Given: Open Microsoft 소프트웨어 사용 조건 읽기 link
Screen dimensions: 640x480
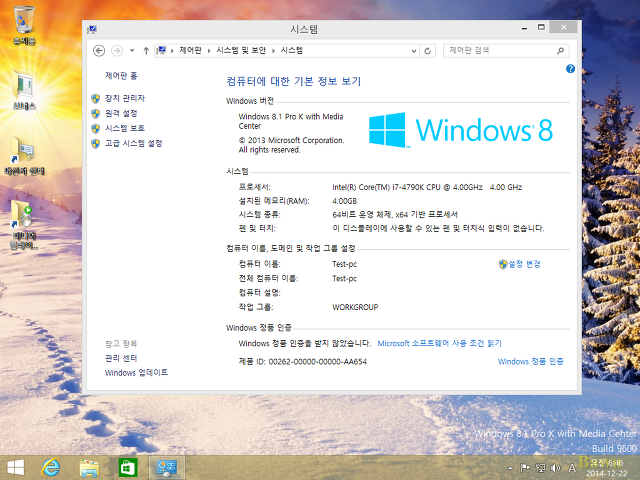Looking at the screenshot, I should pos(439,343).
